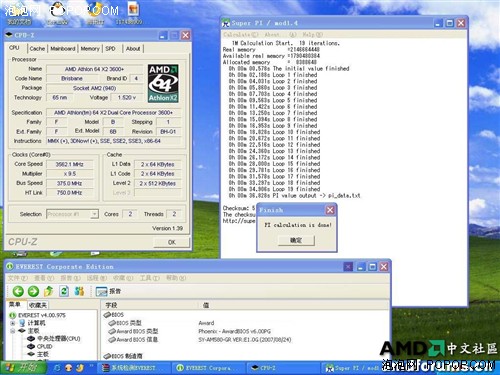Switch to the Mainboard tab in CPU-Z

coord(63,49)
